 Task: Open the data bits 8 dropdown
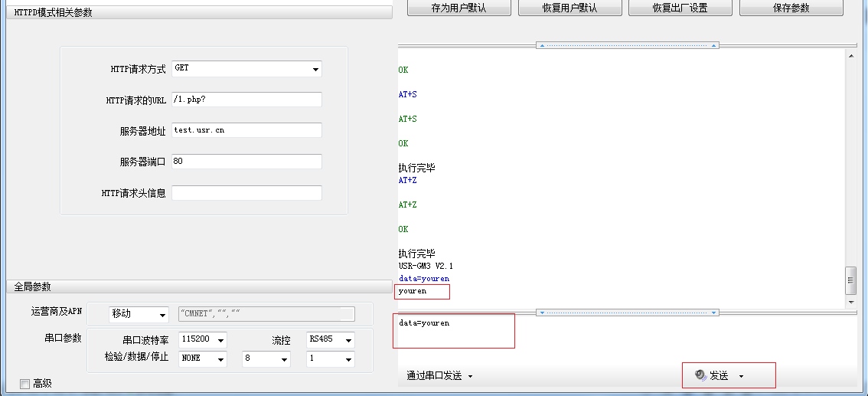[284, 359]
